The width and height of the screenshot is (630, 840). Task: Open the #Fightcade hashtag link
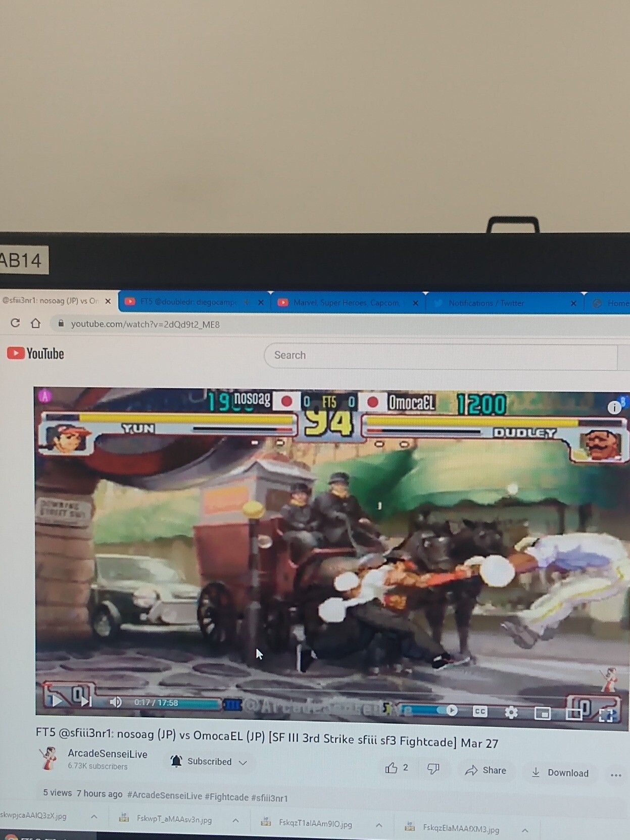pyautogui.click(x=226, y=797)
